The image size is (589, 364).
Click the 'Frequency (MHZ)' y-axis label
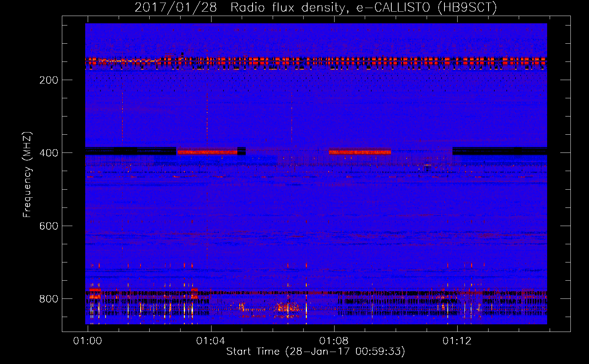pos(27,174)
